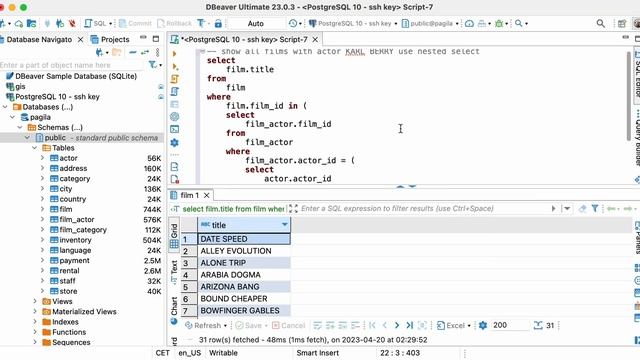This screenshot has height=360, width=640.
Task: Collapse the Tables folder
Action: (35, 148)
